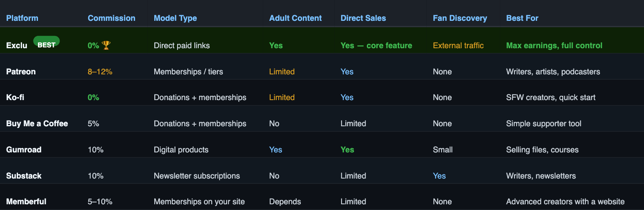This screenshot has width=644, height=210.
Task: Click Patreon's 'Limited' adult content value
Action: (282, 71)
